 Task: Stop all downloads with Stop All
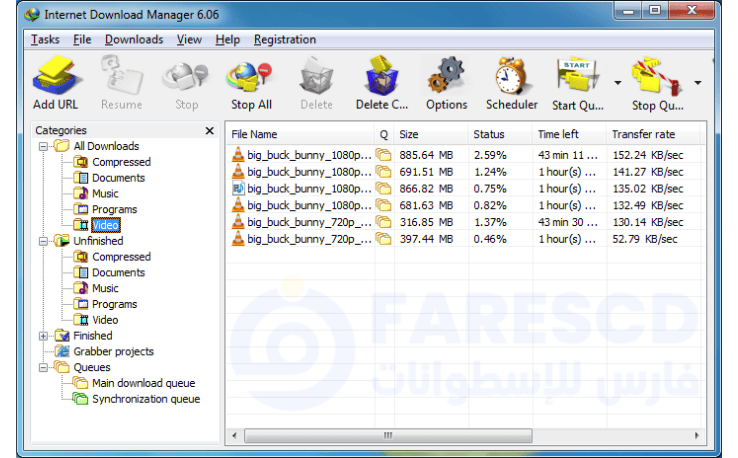click(x=251, y=83)
